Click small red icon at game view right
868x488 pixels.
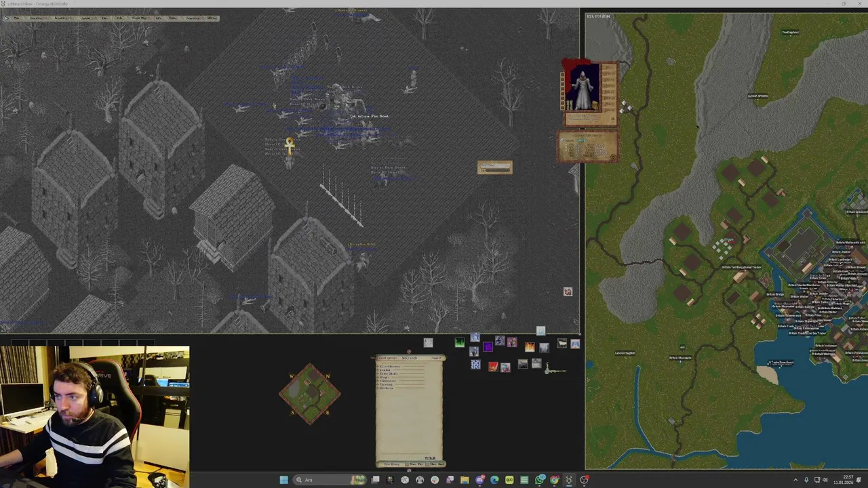[568, 291]
